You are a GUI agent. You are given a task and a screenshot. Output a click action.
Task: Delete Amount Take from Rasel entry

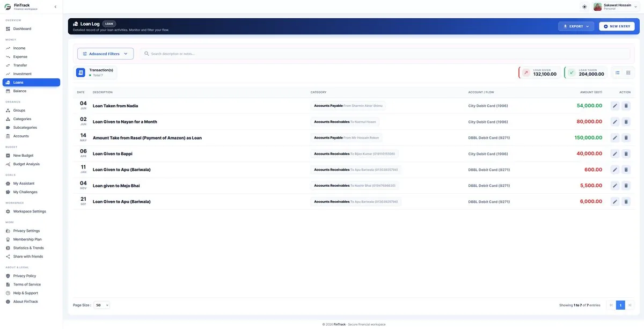626,138
